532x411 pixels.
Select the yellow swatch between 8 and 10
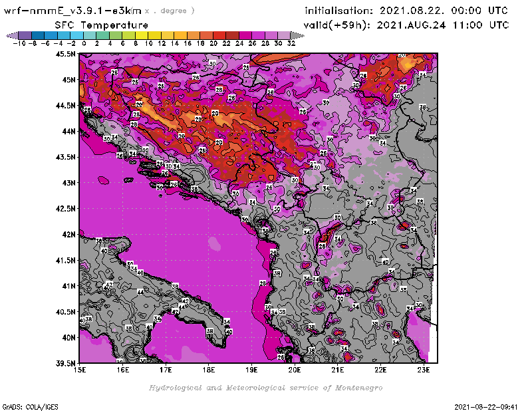click(141, 35)
